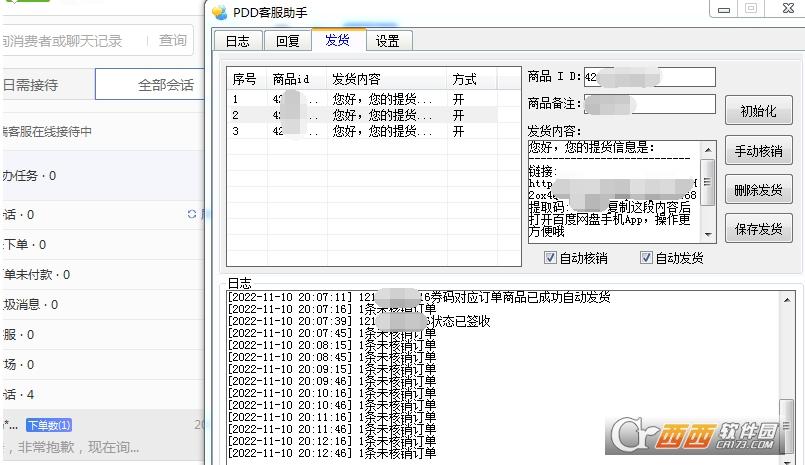805x465 pixels.
Task: Toggle the 自动发货 checkbox
Action: 646,258
